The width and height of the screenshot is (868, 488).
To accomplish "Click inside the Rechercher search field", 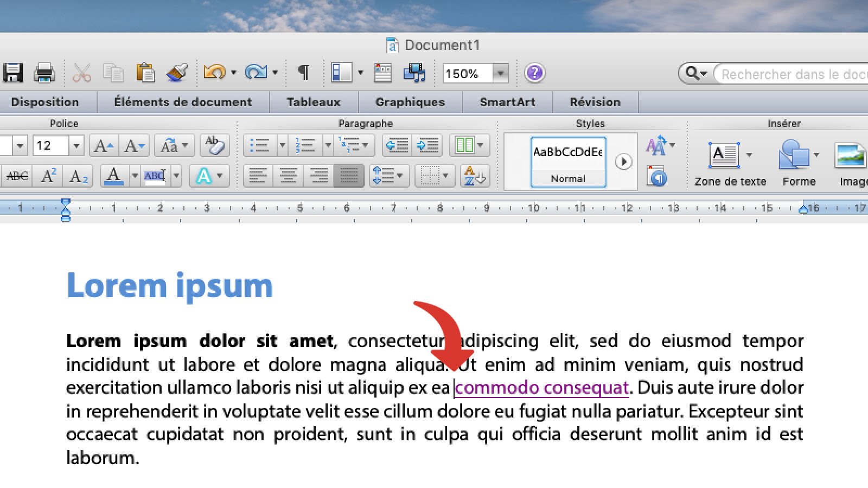I will pyautogui.click(x=792, y=74).
